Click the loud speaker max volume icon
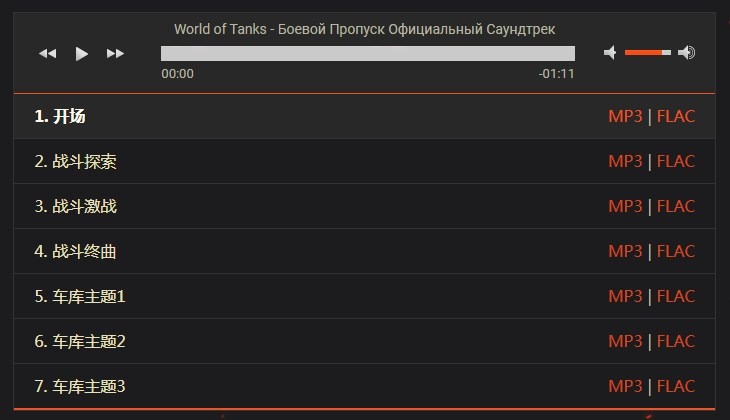The height and width of the screenshot is (420, 730). (686, 53)
